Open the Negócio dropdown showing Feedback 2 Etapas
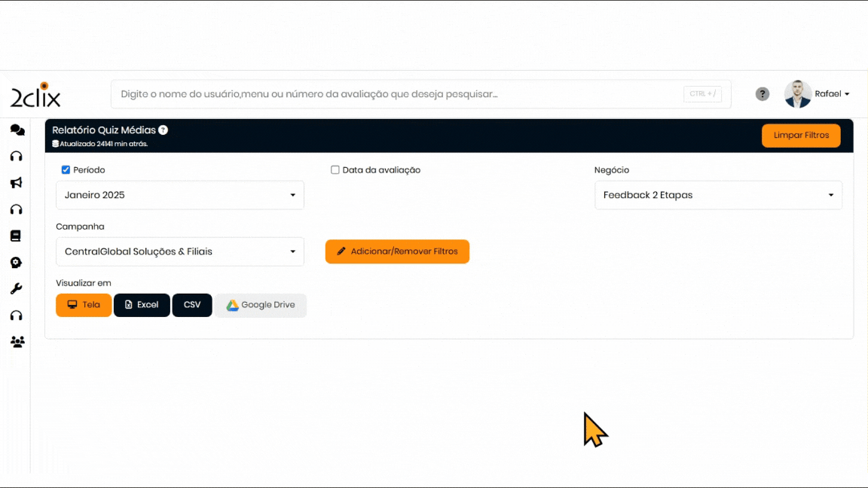This screenshot has height=488, width=868. tap(718, 195)
